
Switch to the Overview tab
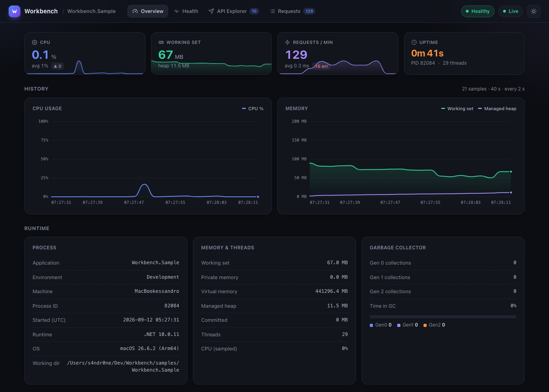(148, 11)
